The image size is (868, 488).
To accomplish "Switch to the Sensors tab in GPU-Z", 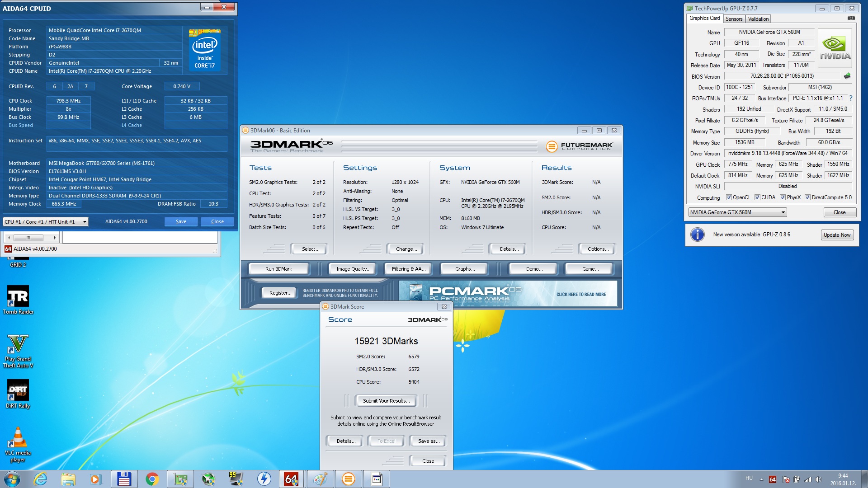I will pyautogui.click(x=734, y=19).
